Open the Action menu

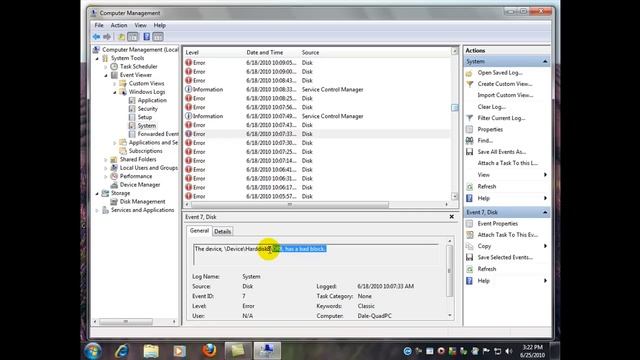point(119,25)
